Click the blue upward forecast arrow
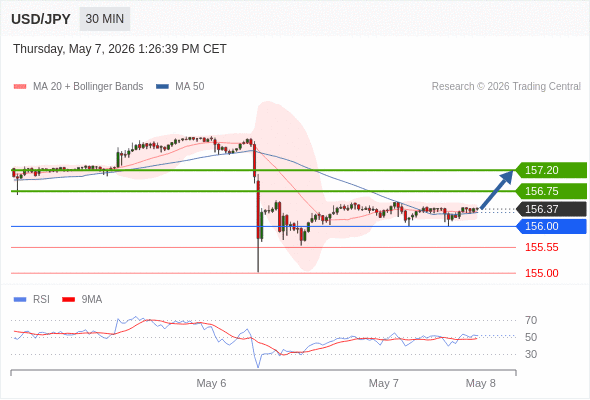 [497, 189]
